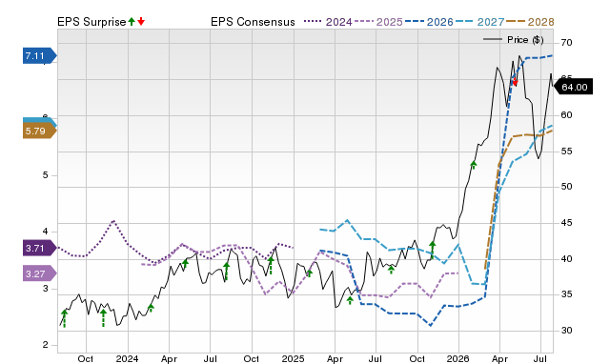Image resolution: width=610 pixels, height=364 pixels.
Task: Click the green surprise arrow above Jul 2024
Action: [227, 271]
